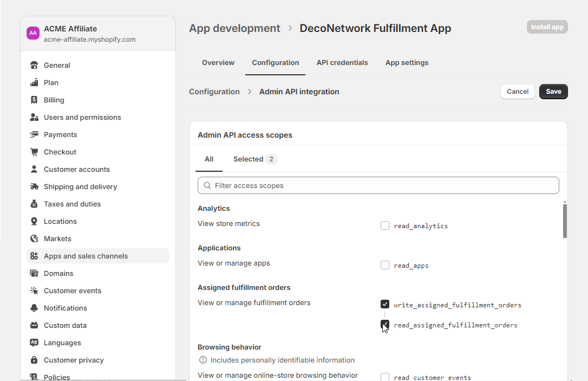Enable the read_analytics scope checkbox
588x381 pixels.
[385, 225]
